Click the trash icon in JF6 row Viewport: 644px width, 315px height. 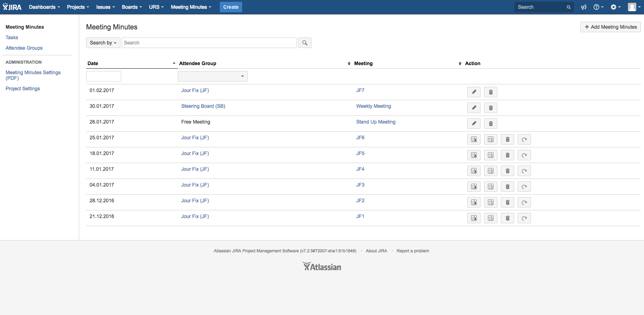tap(507, 139)
